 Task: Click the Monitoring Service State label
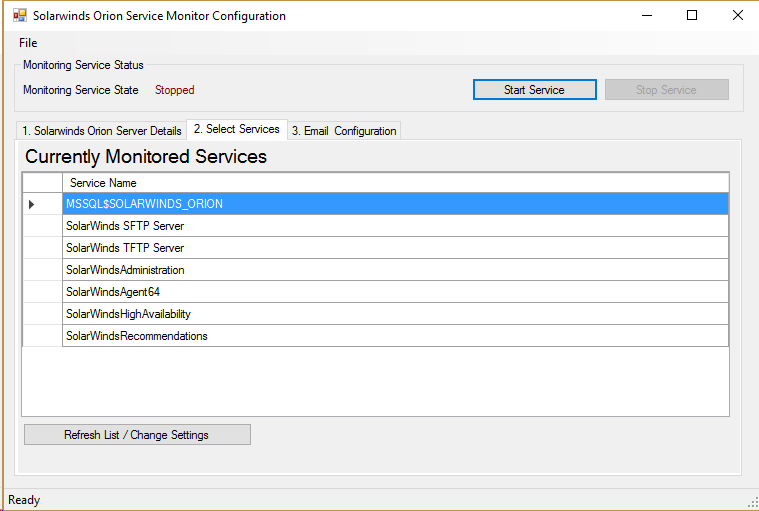click(81, 90)
